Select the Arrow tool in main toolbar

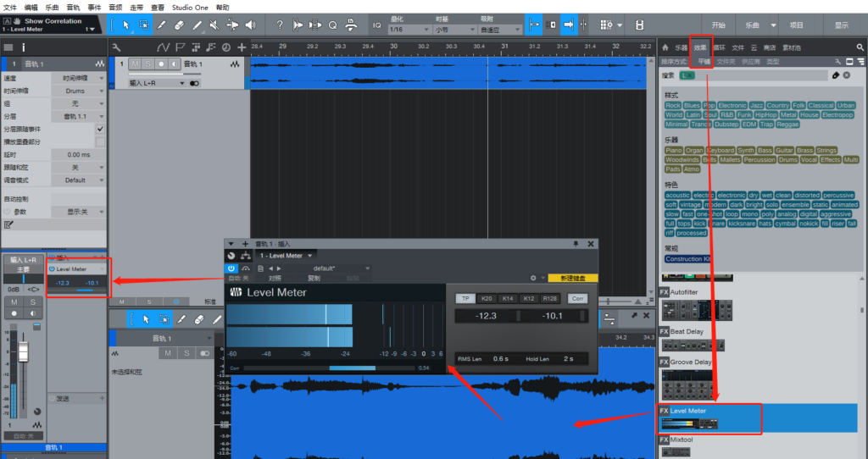pyautogui.click(x=126, y=25)
